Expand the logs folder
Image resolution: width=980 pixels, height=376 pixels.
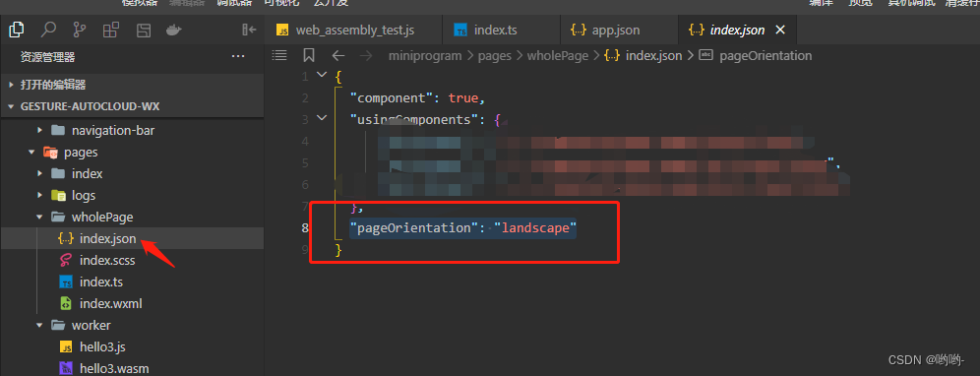coord(132,195)
